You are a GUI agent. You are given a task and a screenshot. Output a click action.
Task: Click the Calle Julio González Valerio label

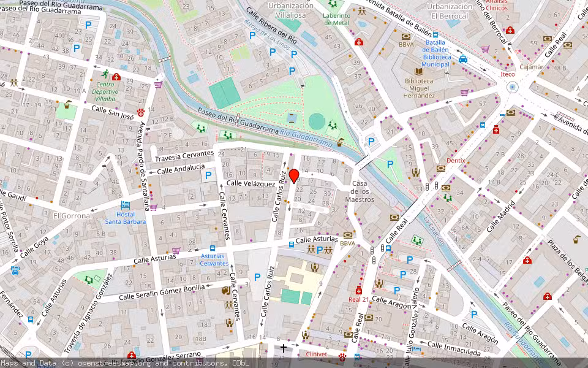point(412,328)
